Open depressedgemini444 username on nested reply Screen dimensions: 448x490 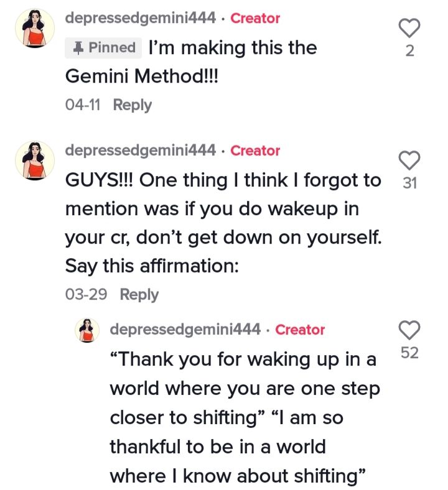(185, 330)
